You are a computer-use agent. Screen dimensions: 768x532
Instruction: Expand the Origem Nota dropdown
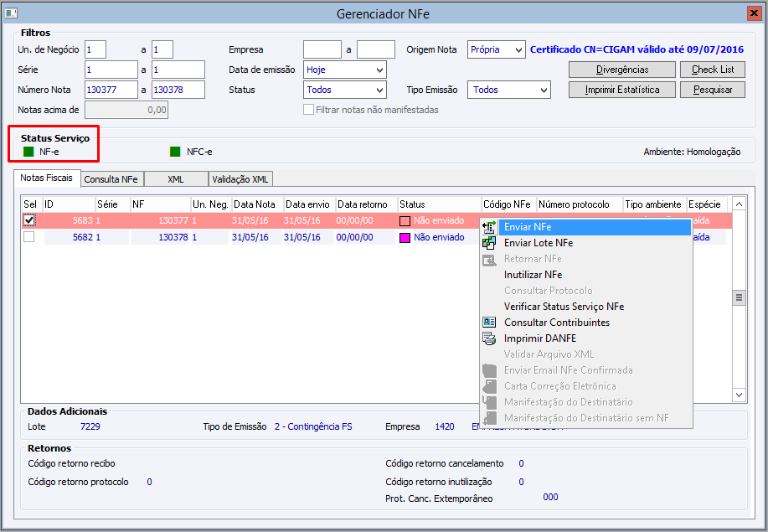coord(496,49)
